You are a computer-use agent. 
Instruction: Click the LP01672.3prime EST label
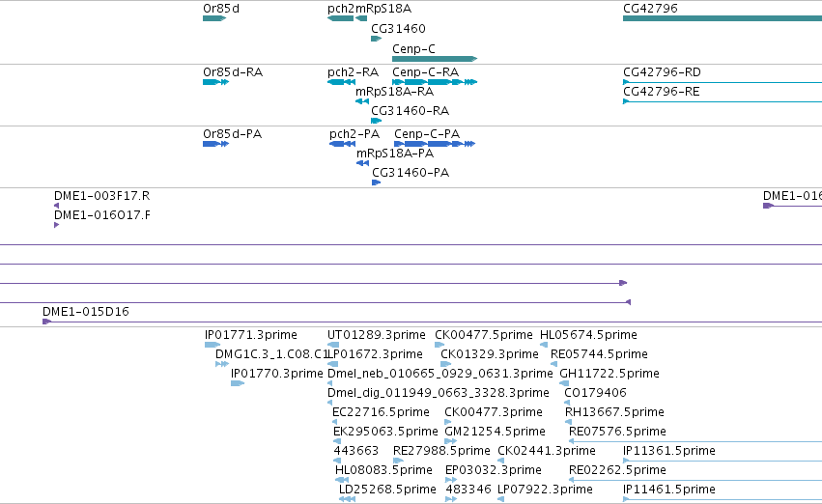coord(375,354)
